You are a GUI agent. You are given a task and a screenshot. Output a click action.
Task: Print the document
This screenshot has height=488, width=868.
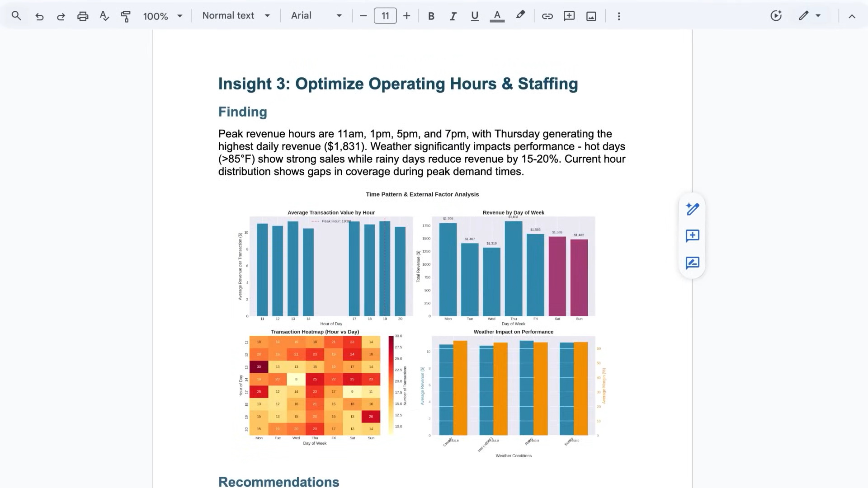click(83, 16)
